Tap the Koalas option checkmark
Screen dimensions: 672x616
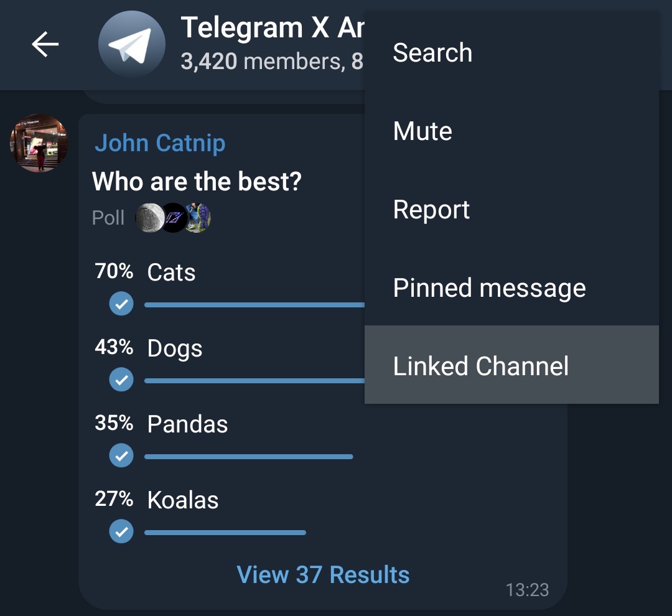click(x=121, y=532)
